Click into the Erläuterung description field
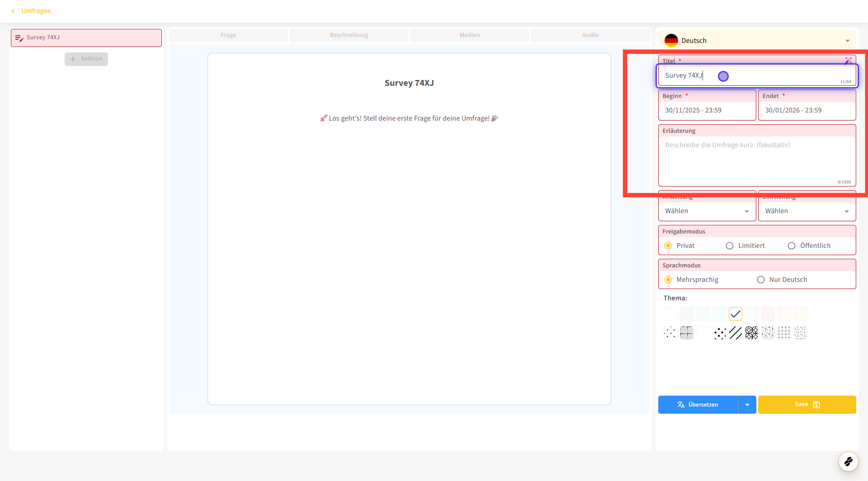The height and width of the screenshot is (481, 868). pos(756,160)
